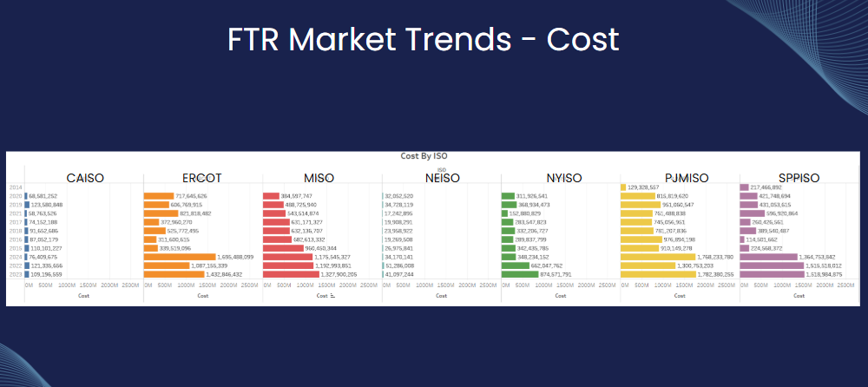Click the PJMISO value 129,328,557
The image size is (868, 387).
[643, 187]
